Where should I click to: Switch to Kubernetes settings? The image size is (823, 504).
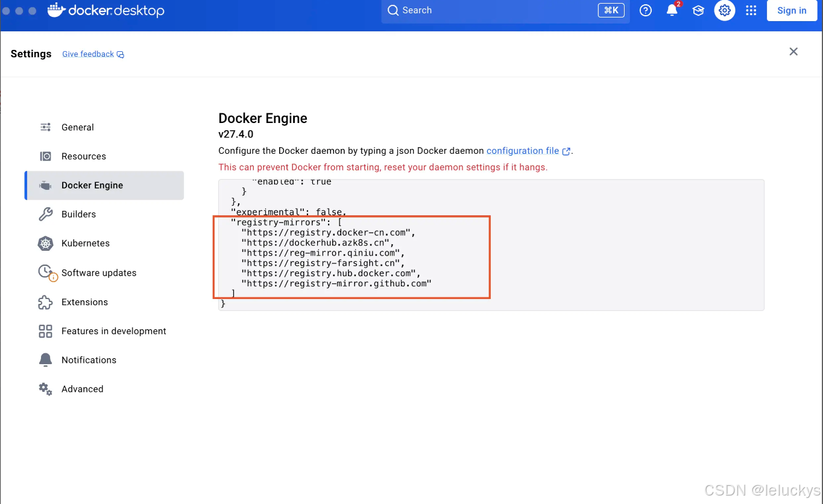(x=104, y=244)
